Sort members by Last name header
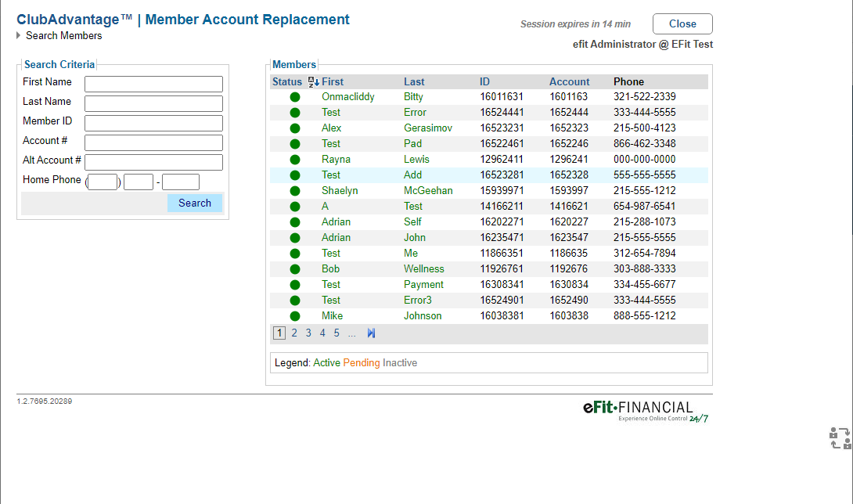853x504 pixels. click(414, 81)
